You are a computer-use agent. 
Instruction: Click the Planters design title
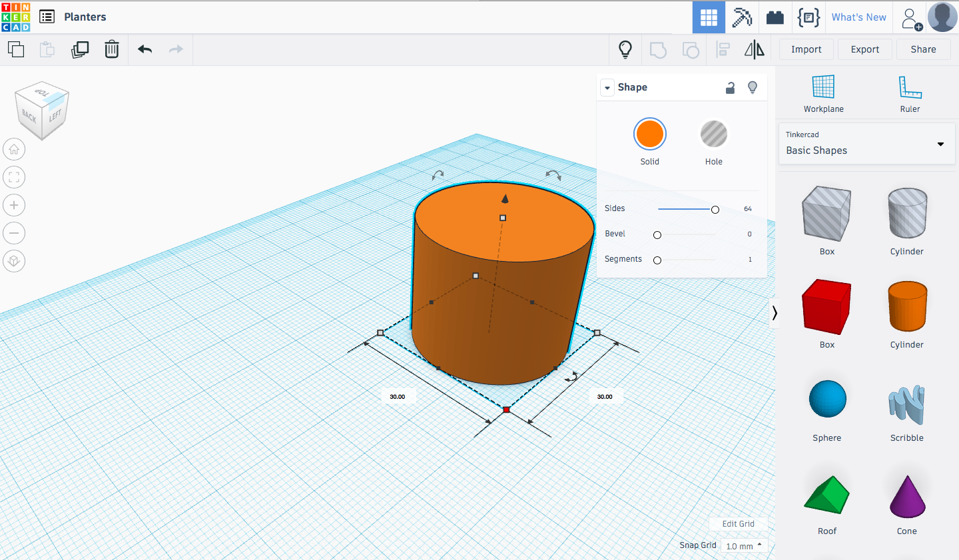coord(85,17)
